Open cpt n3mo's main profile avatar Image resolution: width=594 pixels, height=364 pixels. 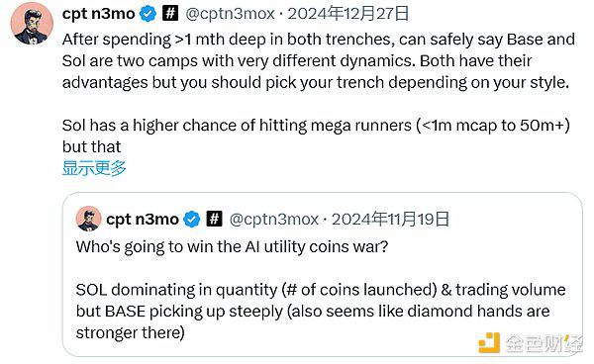tap(32, 23)
